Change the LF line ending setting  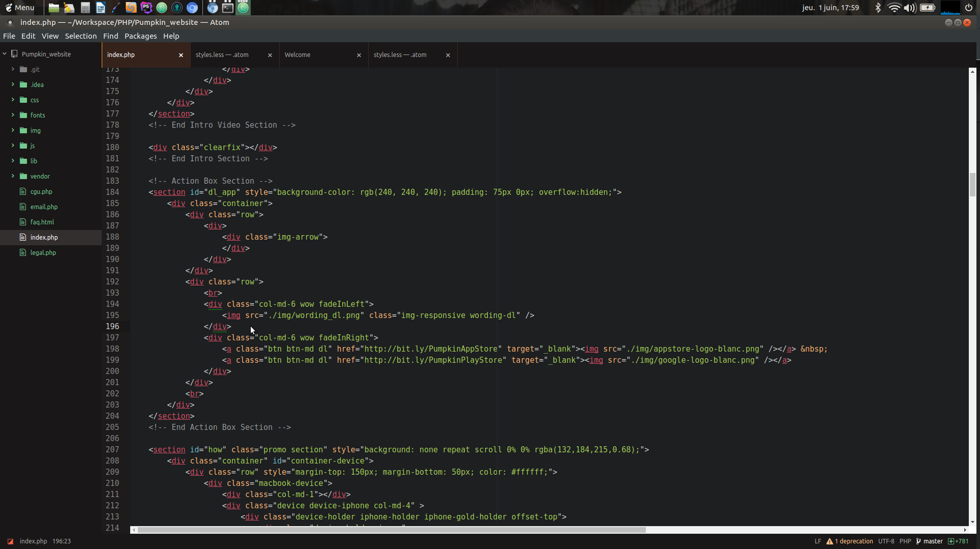818,541
